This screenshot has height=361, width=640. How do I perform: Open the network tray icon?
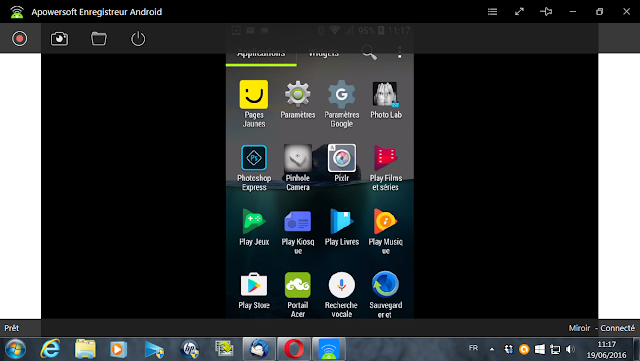point(555,349)
